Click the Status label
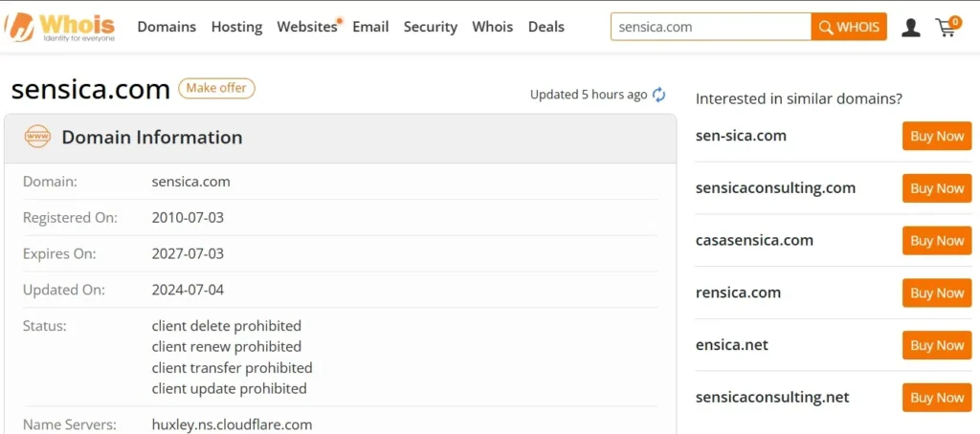 (x=44, y=326)
